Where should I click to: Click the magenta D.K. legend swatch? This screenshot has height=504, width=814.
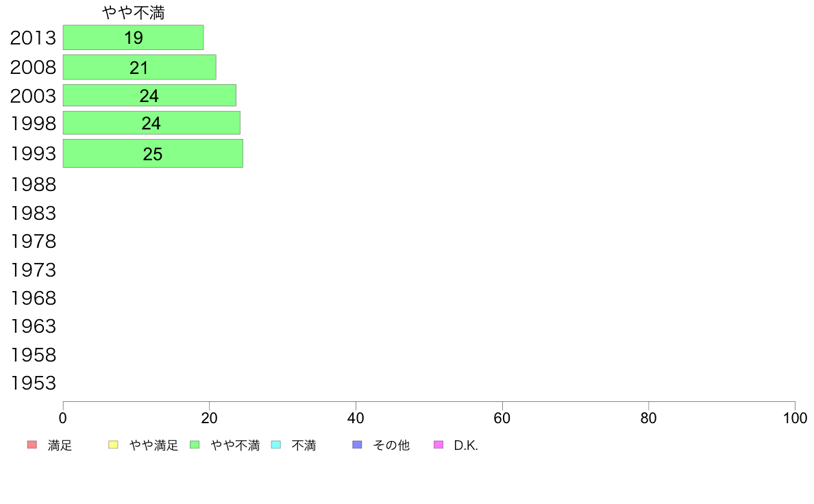439,445
